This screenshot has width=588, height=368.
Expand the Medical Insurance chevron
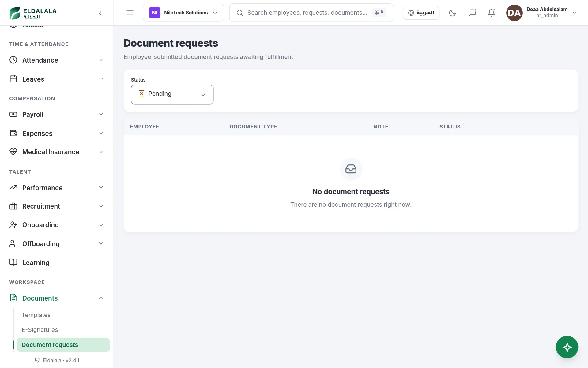101,152
